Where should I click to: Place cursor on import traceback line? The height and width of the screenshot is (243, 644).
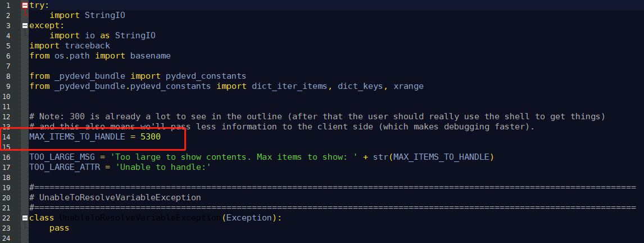pyautogui.click(x=70, y=46)
